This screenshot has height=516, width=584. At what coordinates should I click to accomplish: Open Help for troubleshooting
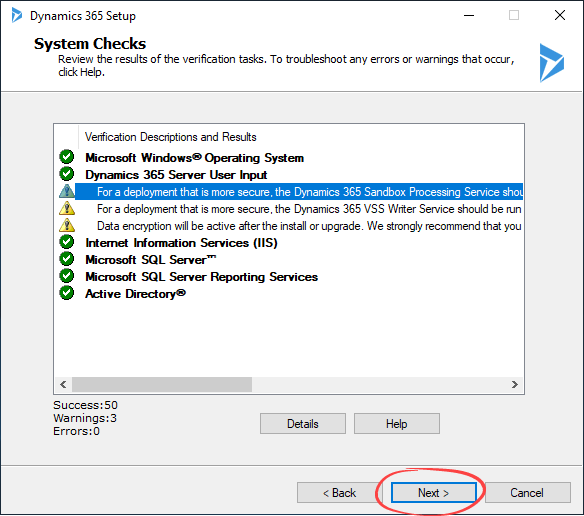[x=397, y=424]
